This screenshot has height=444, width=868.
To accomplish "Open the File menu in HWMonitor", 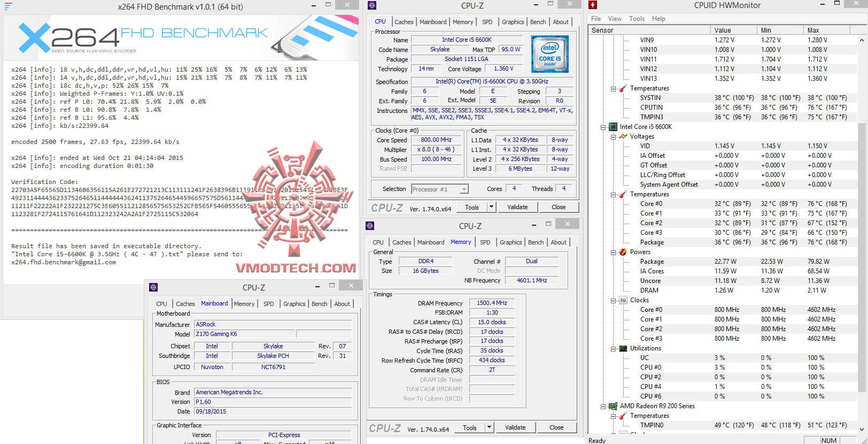I will tap(596, 18).
